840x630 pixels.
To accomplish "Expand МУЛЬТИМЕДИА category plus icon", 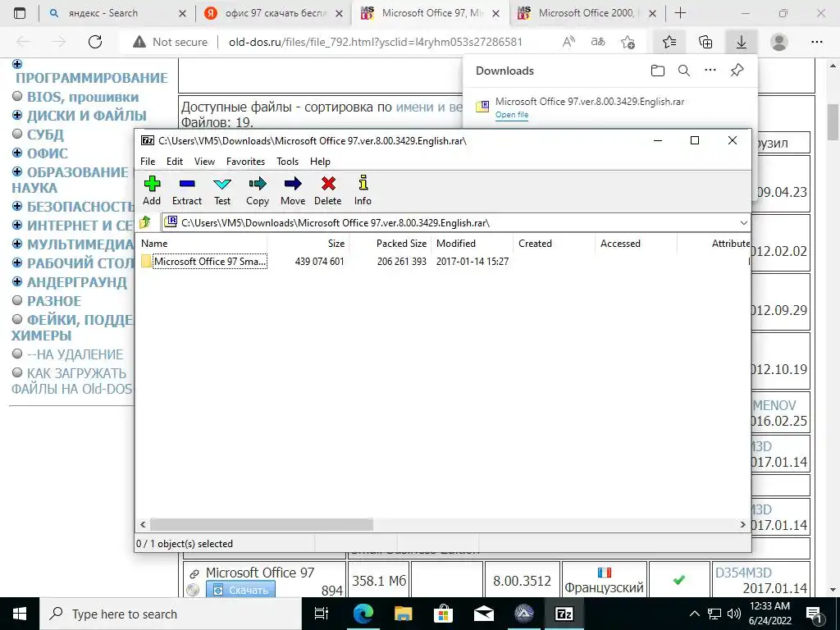I will coord(17,244).
